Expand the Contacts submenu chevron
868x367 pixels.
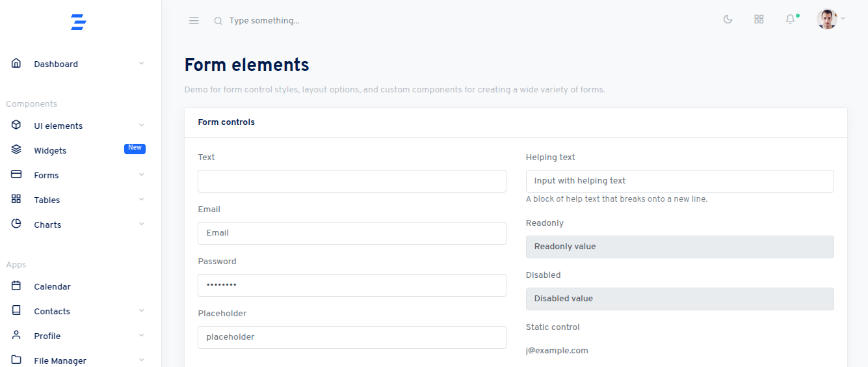point(142,311)
